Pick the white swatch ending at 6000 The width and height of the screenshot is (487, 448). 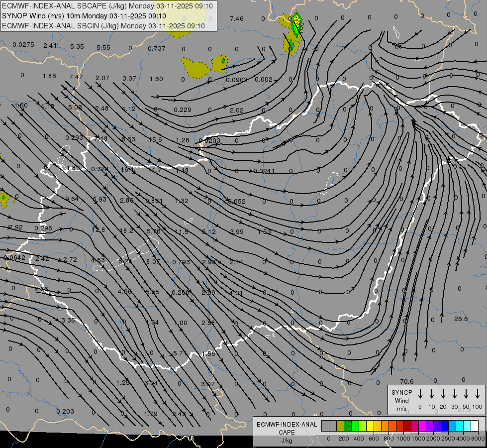(474, 426)
